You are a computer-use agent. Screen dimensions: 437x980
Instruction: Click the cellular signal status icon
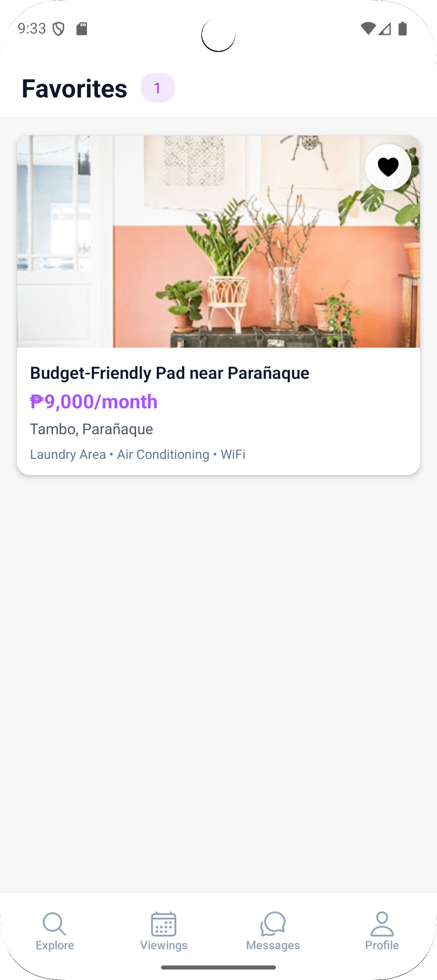click(x=385, y=29)
